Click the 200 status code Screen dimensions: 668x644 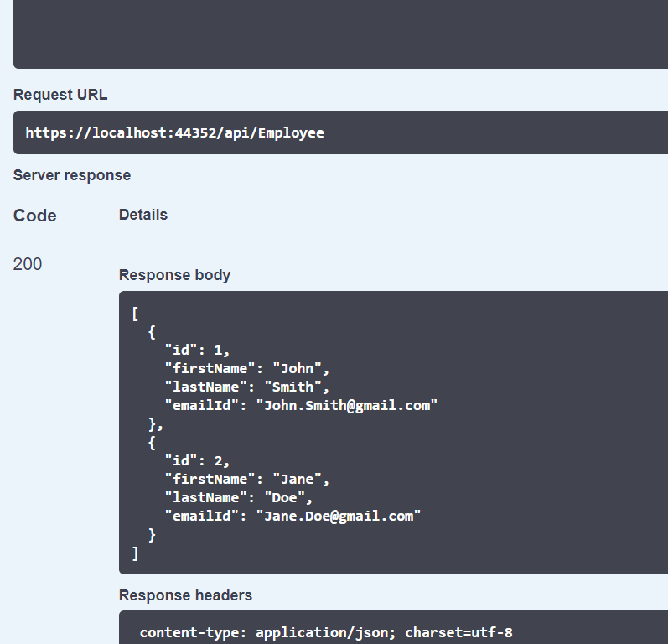point(28,264)
